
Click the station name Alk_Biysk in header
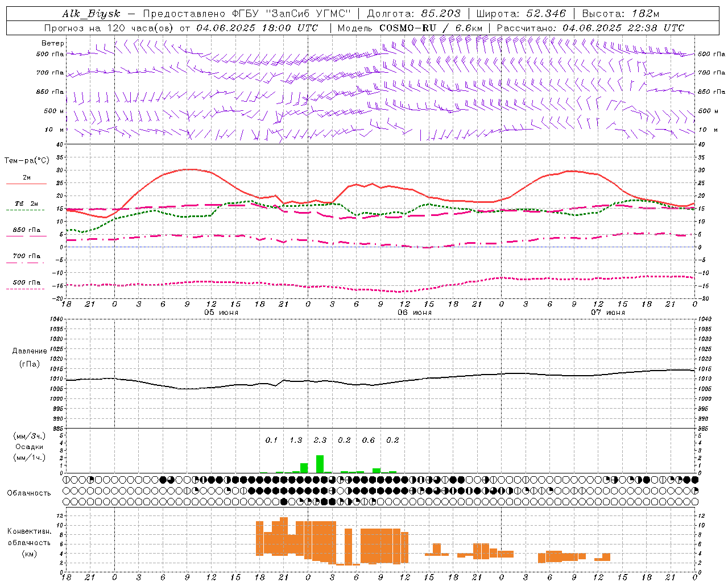point(91,14)
